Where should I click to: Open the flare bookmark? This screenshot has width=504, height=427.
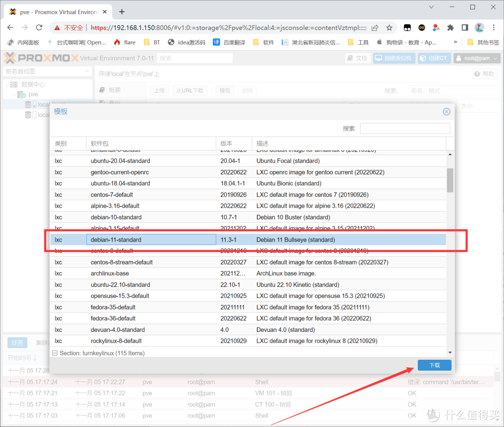[129, 42]
